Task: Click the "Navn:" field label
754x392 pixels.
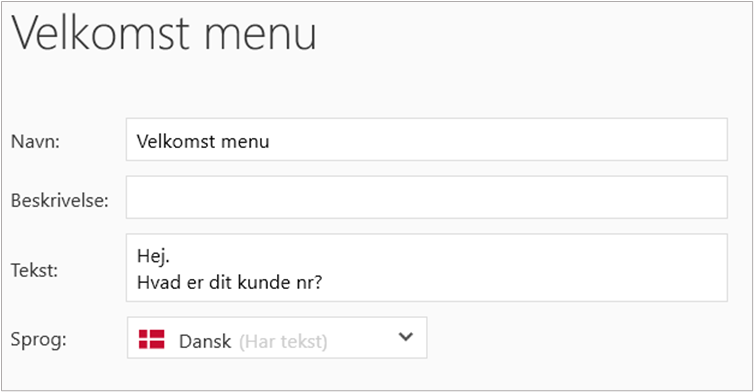Action: pyautogui.click(x=35, y=141)
